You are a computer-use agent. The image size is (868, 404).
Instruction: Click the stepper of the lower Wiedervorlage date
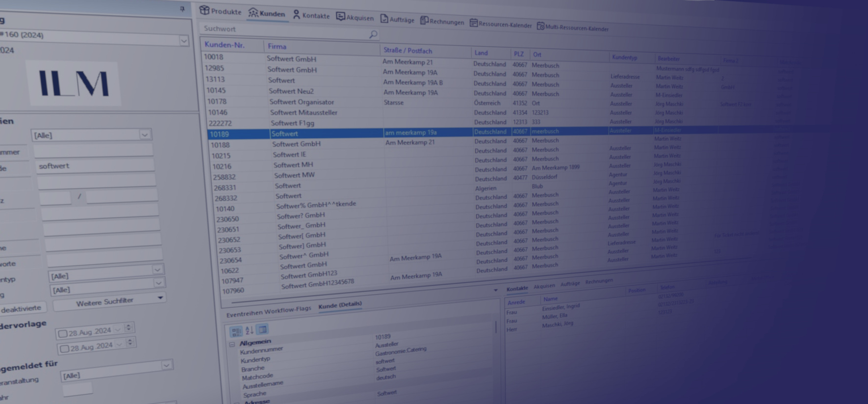(x=130, y=343)
